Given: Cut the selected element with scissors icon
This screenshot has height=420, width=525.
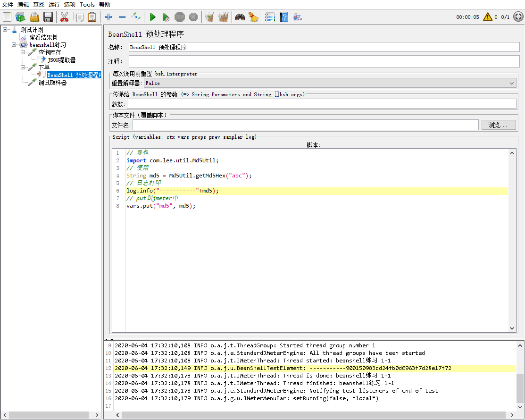Looking at the screenshot, I should coord(64,17).
